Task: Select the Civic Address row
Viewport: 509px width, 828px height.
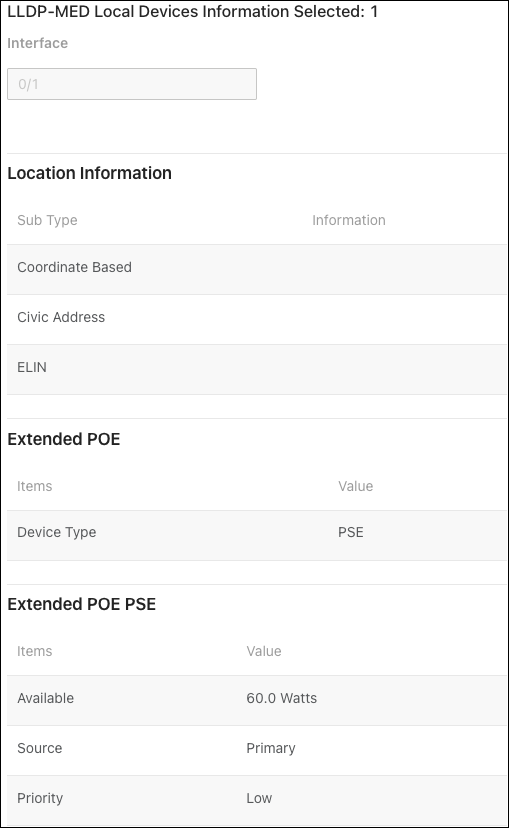Action: click(257, 319)
